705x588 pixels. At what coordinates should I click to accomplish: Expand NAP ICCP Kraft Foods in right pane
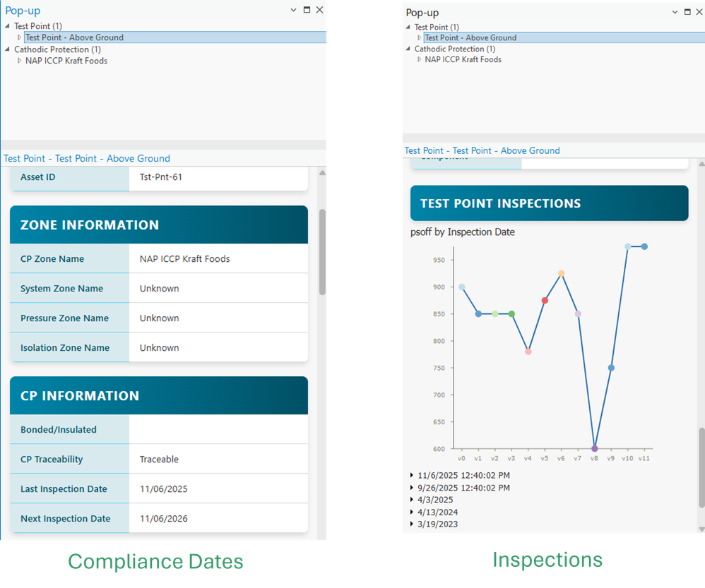coord(419,59)
